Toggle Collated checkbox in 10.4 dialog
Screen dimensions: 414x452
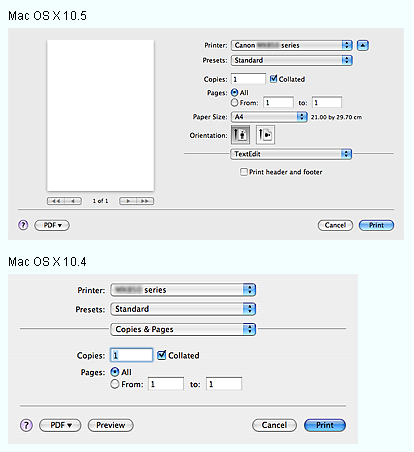click(x=162, y=355)
